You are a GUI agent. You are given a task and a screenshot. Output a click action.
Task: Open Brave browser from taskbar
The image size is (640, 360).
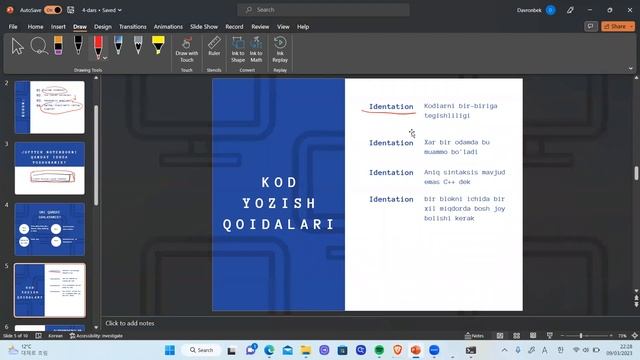pos(398,350)
